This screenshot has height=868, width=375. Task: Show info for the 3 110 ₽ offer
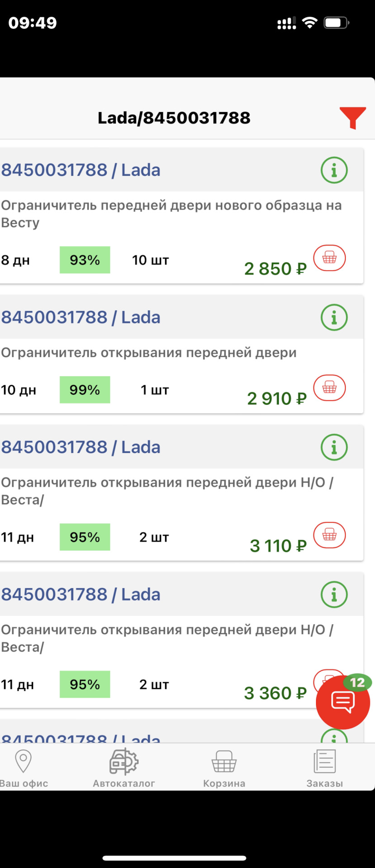(334, 447)
